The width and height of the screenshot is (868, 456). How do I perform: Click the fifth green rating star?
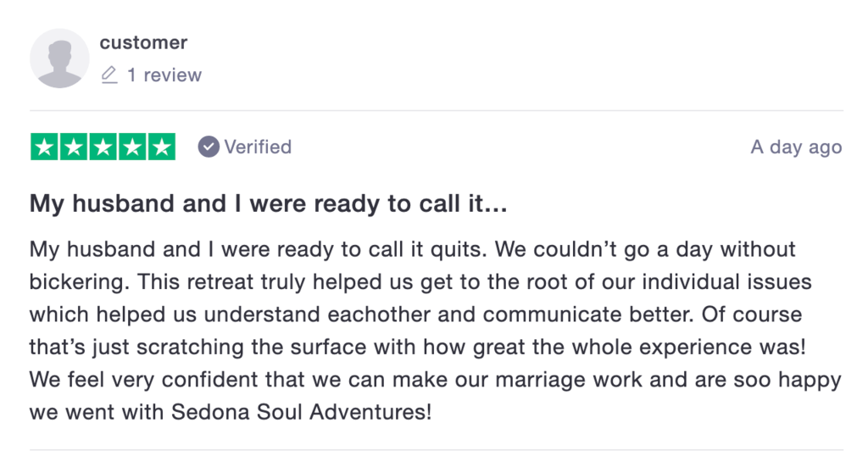point(161,147)
